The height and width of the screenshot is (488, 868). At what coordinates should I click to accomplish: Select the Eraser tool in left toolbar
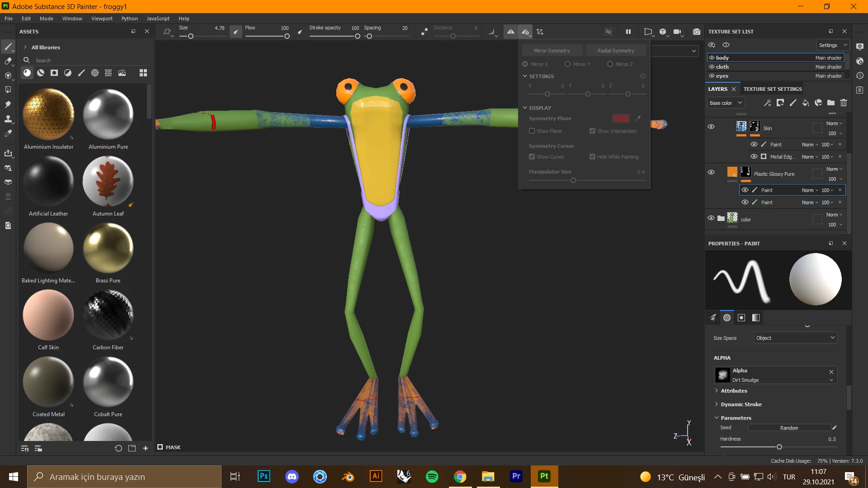click(8, 61)
